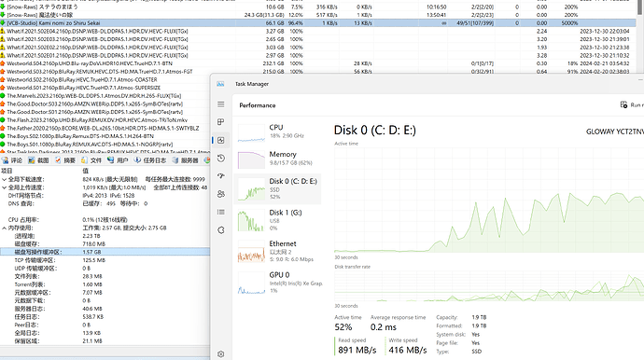
Task: Select the Kami nomi zo Shiru Sekai torrent row
Action: [318, 23]
